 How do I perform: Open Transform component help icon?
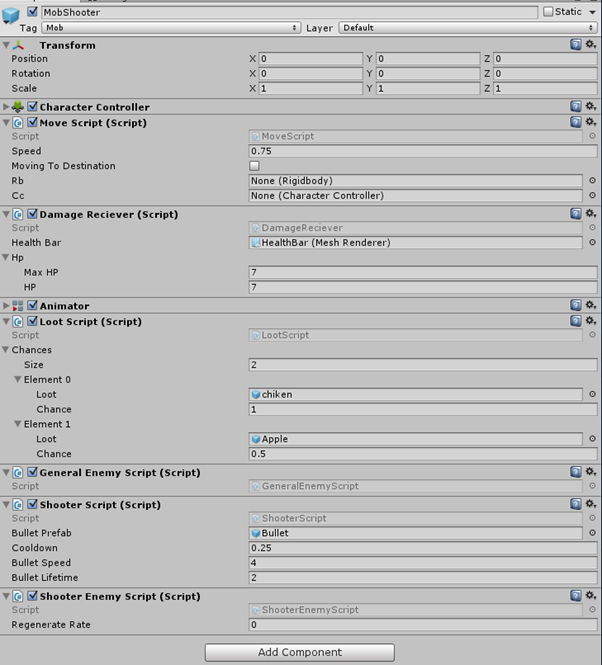click(576, 44)
